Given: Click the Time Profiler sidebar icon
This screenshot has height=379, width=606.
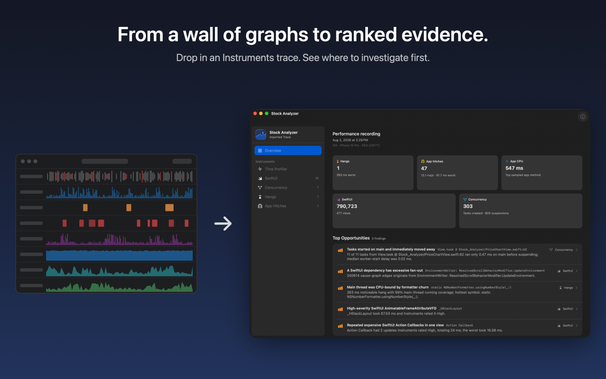Looking at the screenshot, I should 260,169.
